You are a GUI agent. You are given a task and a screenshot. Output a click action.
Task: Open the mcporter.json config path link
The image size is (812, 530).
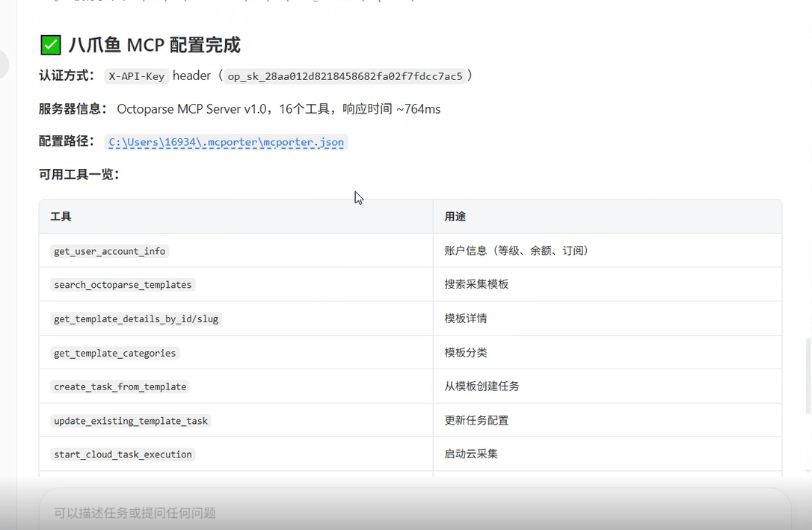coord(227,142)
